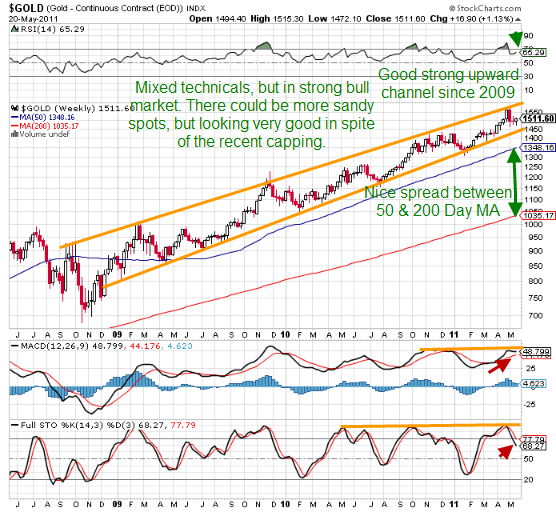This screenshot has height=513, width=556.
Task: Click the 77.79 stochastic tag on axis
Action: (534, 439)
